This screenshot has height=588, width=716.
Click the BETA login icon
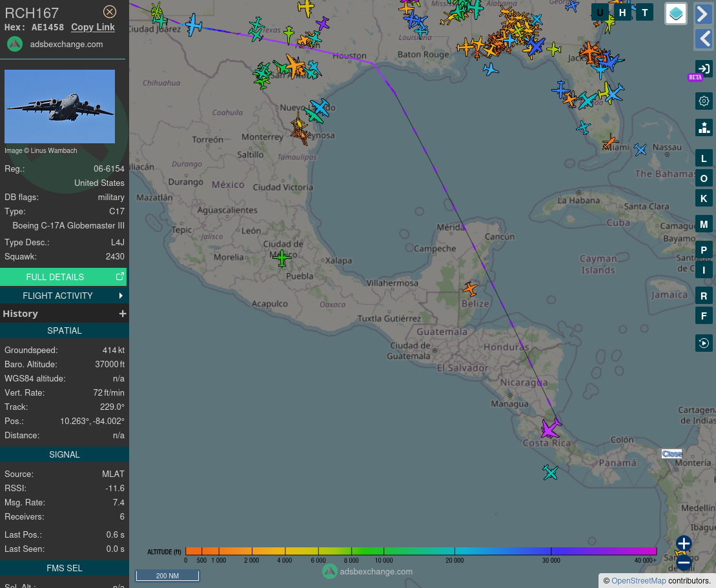pos(704,69)
